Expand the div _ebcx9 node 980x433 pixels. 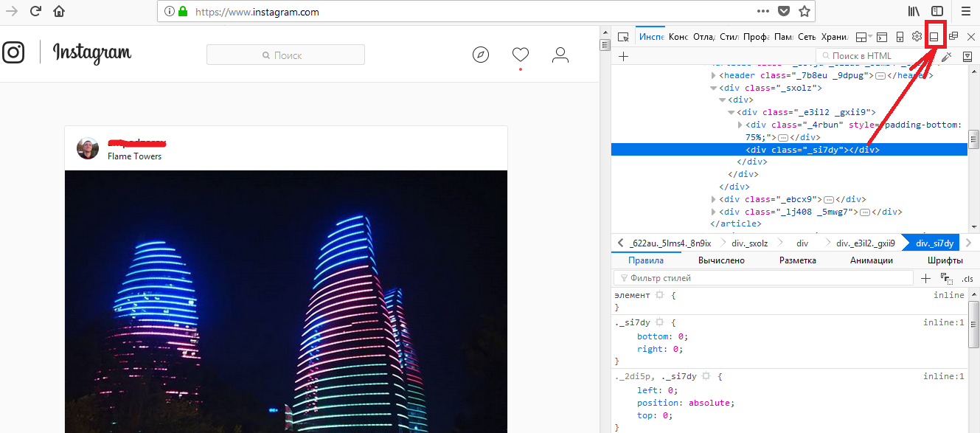pyautogui.click(x=713, y=199)
